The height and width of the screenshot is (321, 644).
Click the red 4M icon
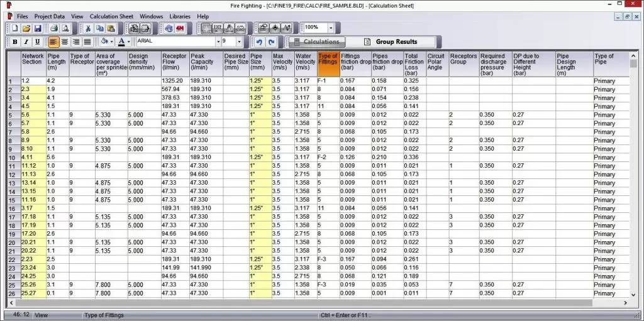point(180,28)
